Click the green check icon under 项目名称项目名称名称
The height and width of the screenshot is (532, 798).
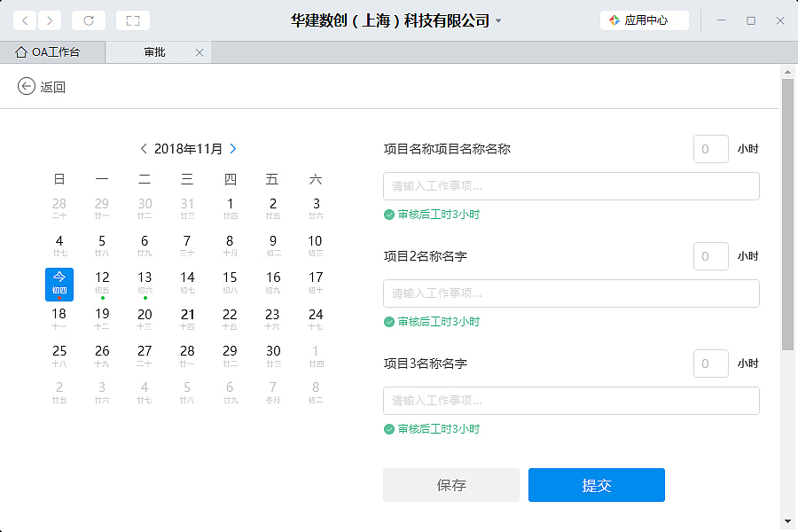click(388, 214)
